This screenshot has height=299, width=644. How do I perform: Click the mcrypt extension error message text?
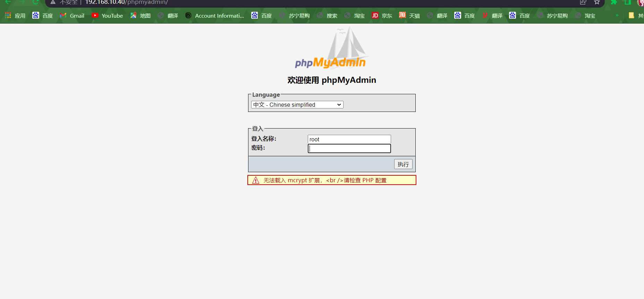tap(325, 180)
